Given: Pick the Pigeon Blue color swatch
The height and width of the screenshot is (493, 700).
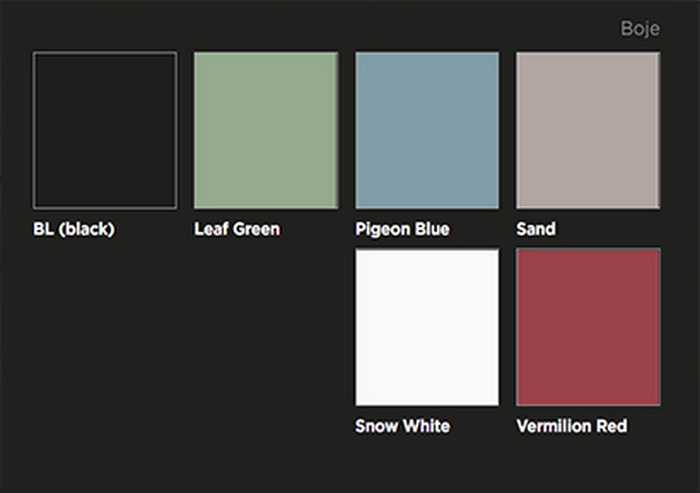Looking at the screenshot, I should (x=427, y=130).
